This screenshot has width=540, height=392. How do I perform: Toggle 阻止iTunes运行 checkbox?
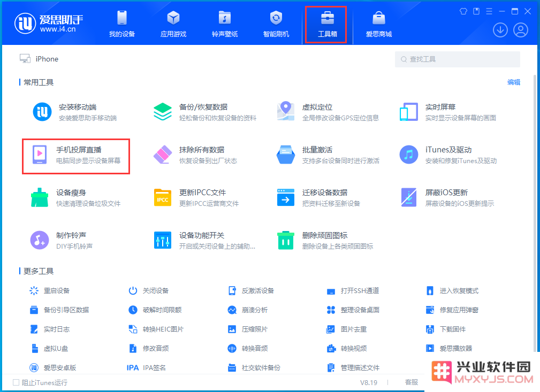(16, 382)
